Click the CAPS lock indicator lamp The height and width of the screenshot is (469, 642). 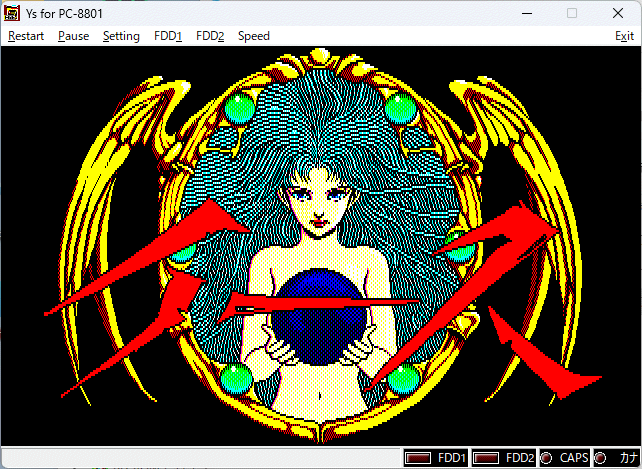[x=546, y=458]
